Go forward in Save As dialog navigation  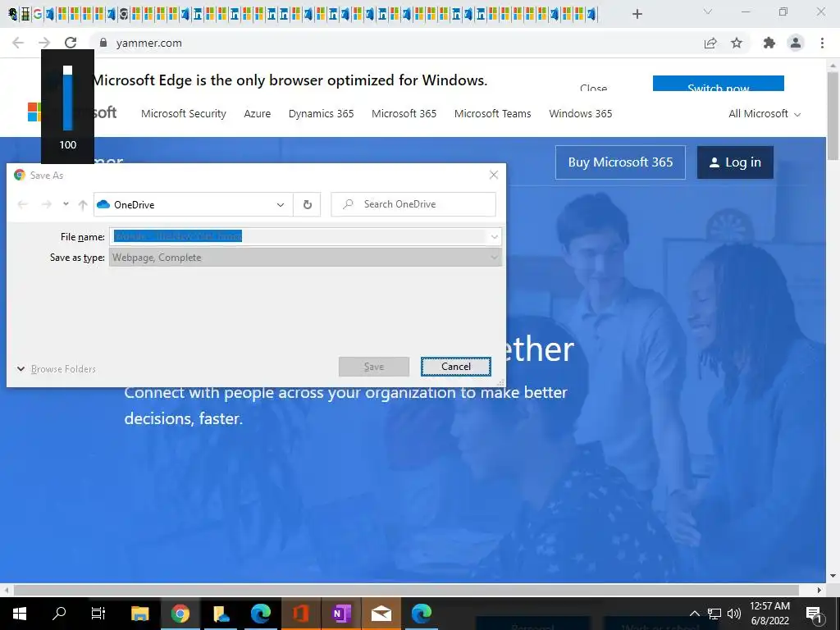coord(47,204)
